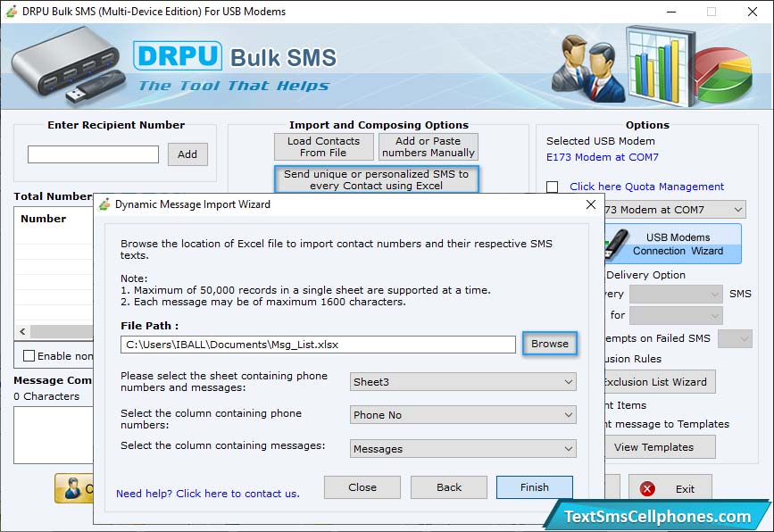Click the bar chart graphic in banner

[660, 66]
